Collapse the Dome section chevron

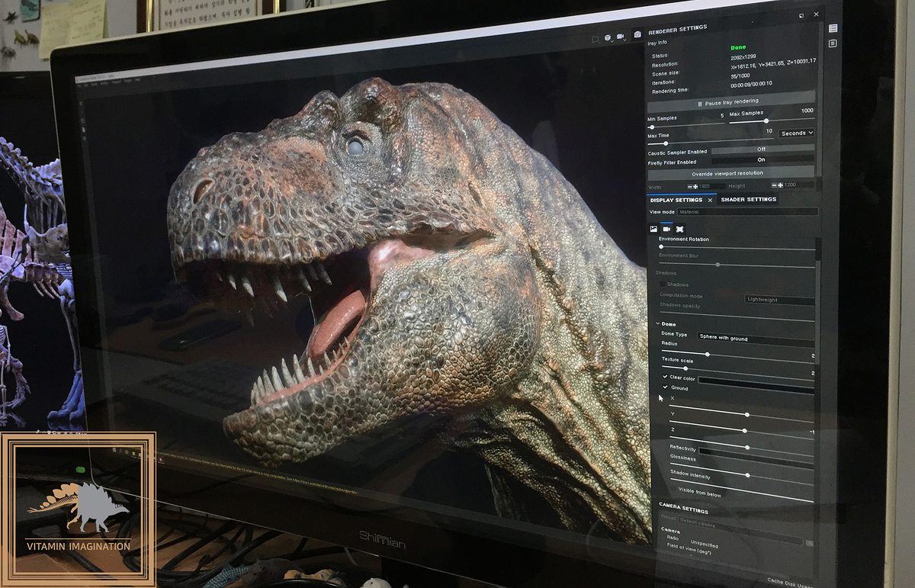(658, 324)
